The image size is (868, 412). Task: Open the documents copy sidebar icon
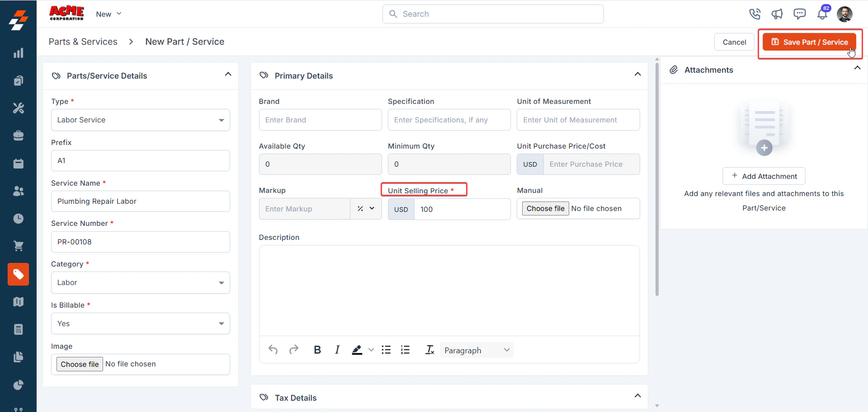point(18,357)
